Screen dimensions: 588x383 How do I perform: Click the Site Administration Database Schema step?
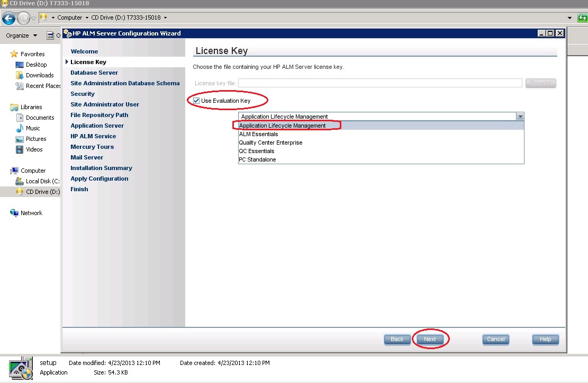125,83
